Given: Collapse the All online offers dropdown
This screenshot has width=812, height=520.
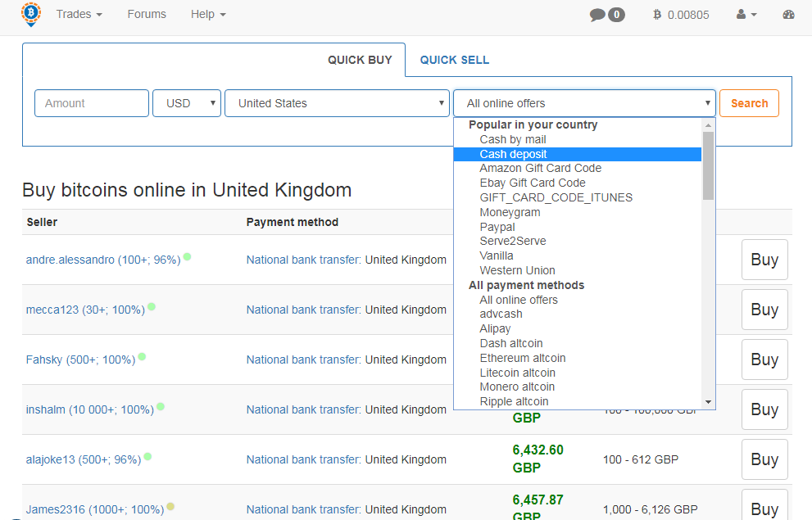Looking at the screenshot, I should (x=585, y=103).
